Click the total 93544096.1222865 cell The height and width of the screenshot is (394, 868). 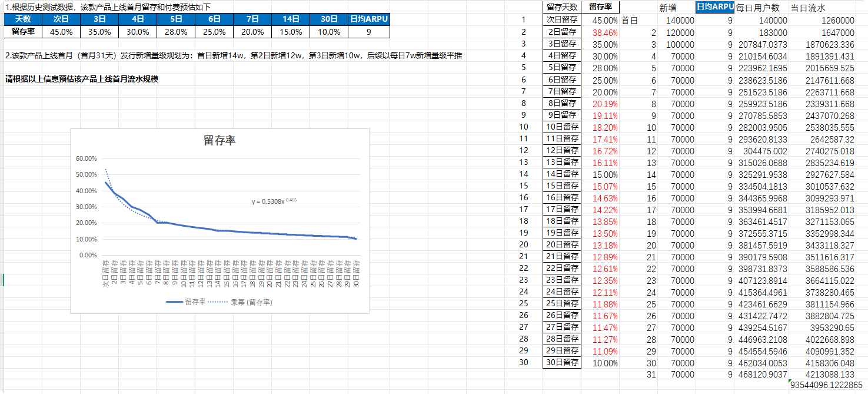click(x=826, y=385)
